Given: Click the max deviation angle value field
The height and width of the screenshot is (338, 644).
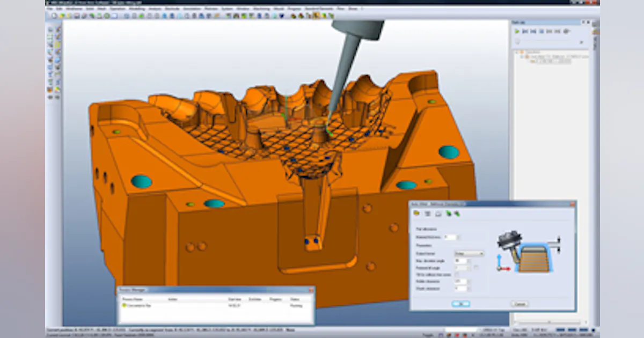Looking at the screenshot, I should pyautogui.click(x=460, y=261).
